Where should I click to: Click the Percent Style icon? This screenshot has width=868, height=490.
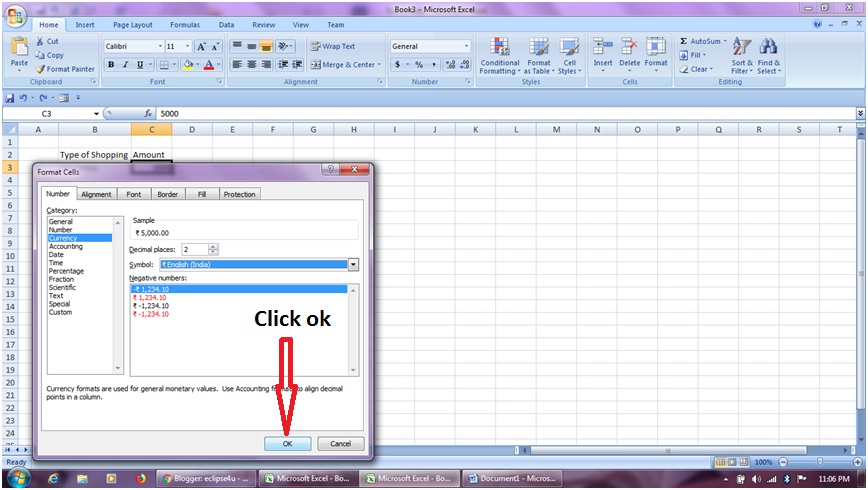(419, 65)
